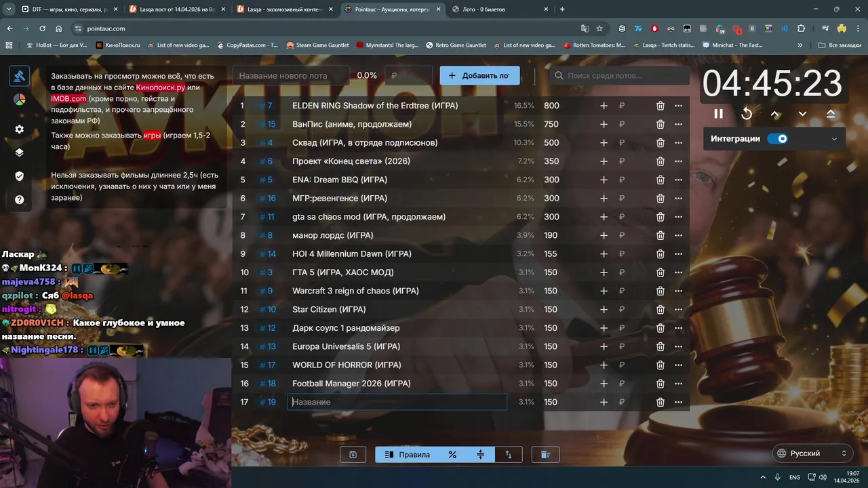Click ENG language indicator in taskbar
The width and height of the screenshot is (868, 488).
[794, 477]
